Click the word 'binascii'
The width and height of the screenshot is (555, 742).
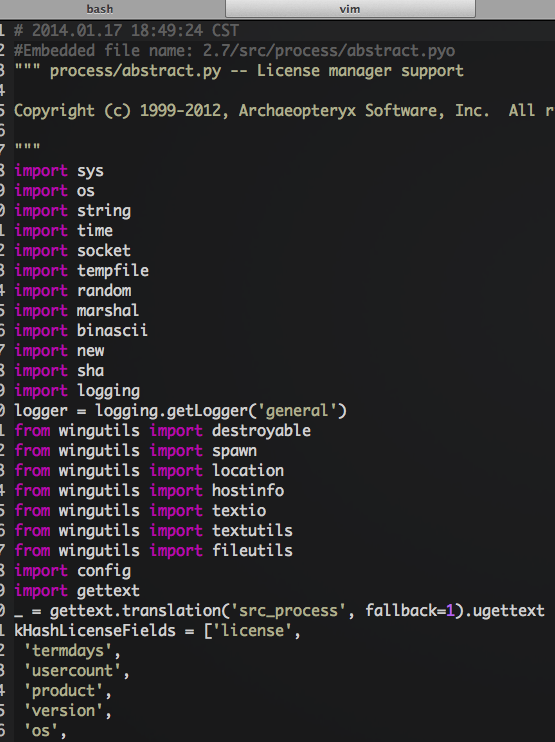[x=112, y=330]
